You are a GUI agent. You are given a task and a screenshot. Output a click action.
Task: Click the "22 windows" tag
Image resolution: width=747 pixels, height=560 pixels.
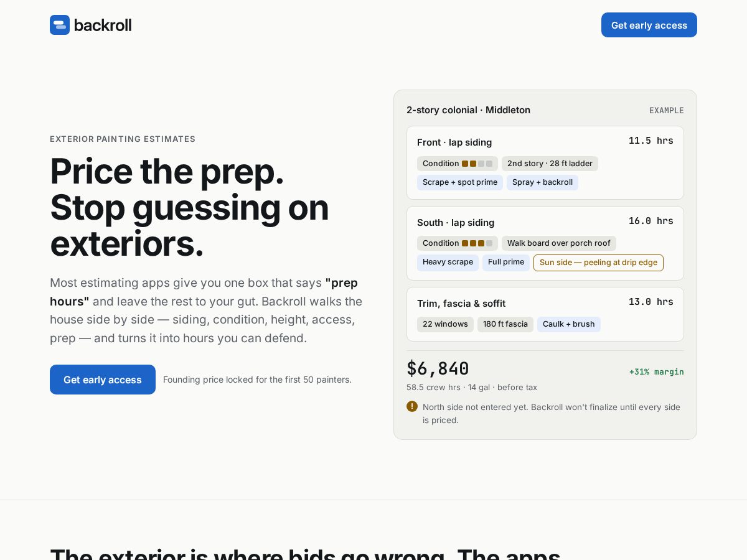[445, 324]
